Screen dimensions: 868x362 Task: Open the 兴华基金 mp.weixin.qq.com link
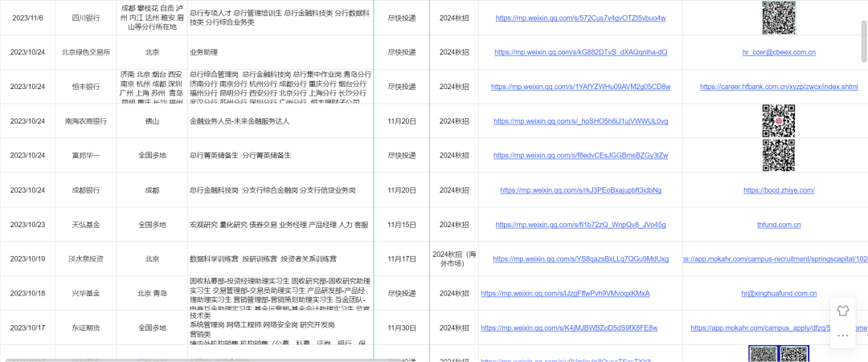[565, 294]
